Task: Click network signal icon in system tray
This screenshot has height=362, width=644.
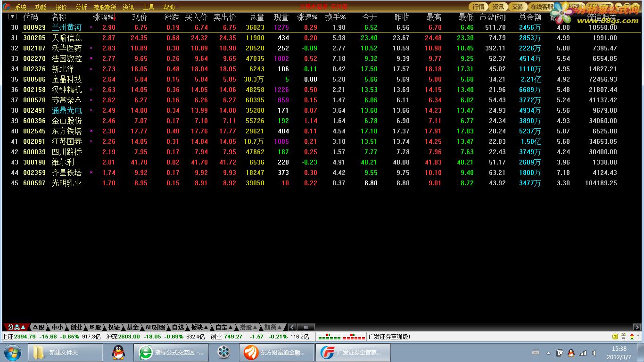Action: coord(583,353)
